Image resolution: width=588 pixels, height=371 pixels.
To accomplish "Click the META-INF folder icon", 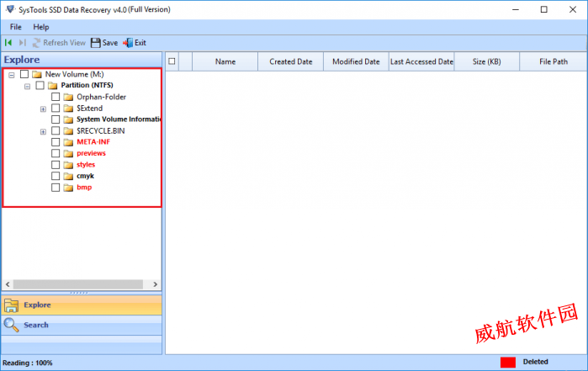I will pyautogui.click(x=68, y=142).
